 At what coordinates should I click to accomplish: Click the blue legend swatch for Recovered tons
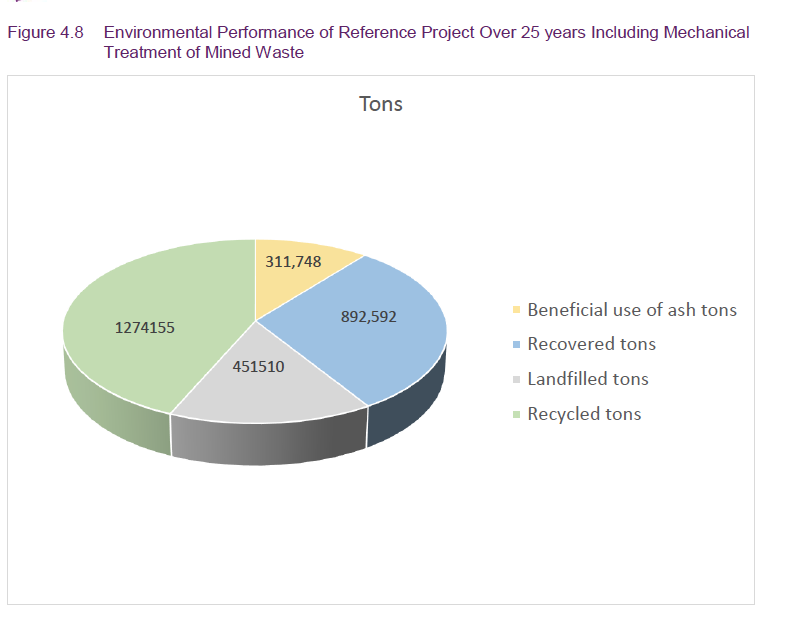click(516, 345)
